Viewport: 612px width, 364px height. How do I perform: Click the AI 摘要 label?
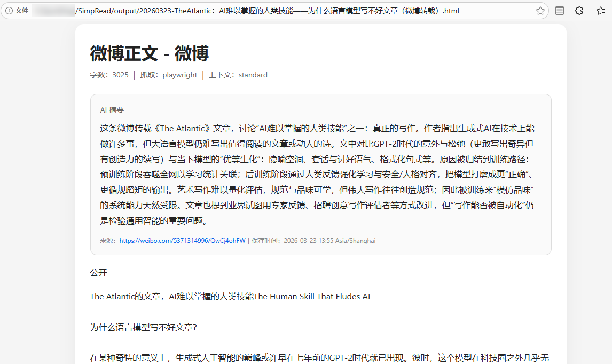coord(112,110)
